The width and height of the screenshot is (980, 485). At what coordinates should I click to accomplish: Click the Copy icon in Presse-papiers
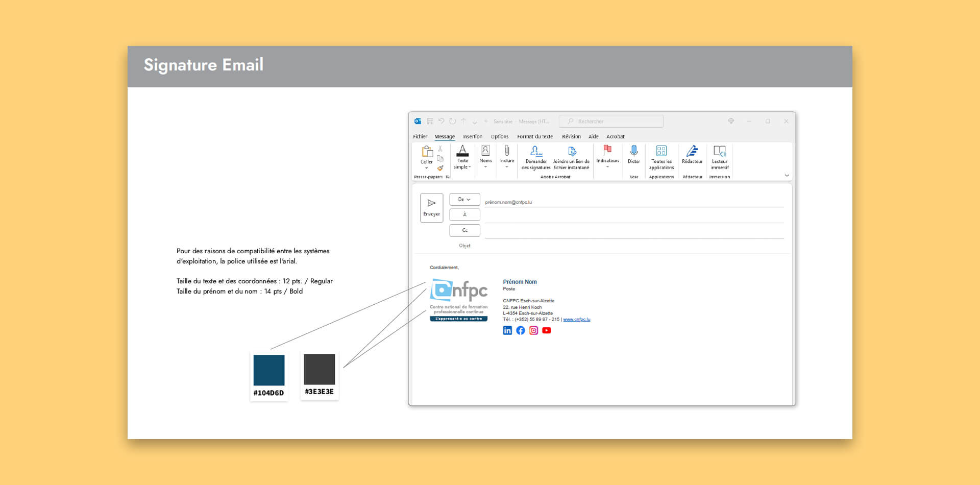click(440, 158)
